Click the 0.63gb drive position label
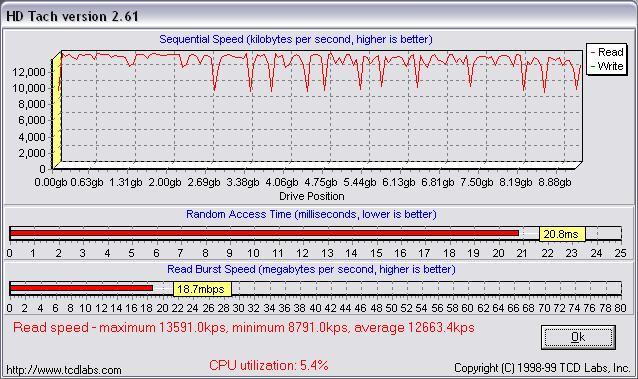Image resolution: width=638 pixels, height=379 pixels. pos(87,182)
